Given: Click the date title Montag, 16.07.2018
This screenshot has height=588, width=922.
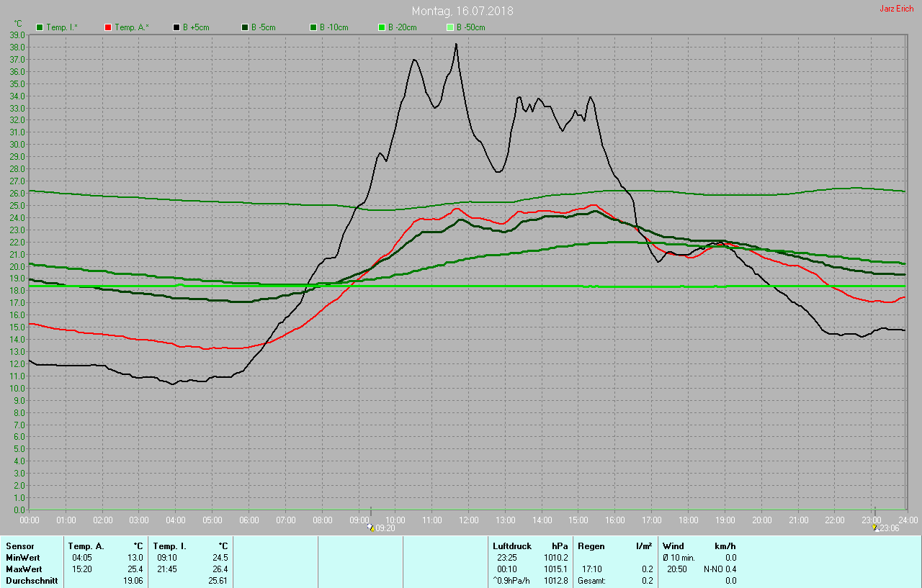Looking at the screenshot, I should (462, 12).
